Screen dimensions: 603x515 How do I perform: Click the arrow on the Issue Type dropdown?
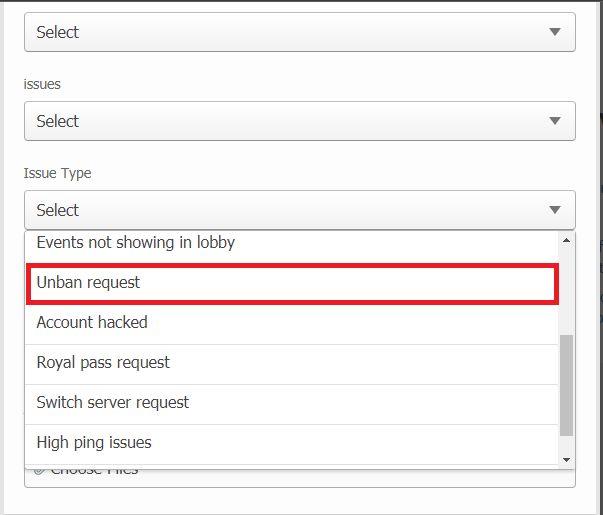click(x=555, y=210)
